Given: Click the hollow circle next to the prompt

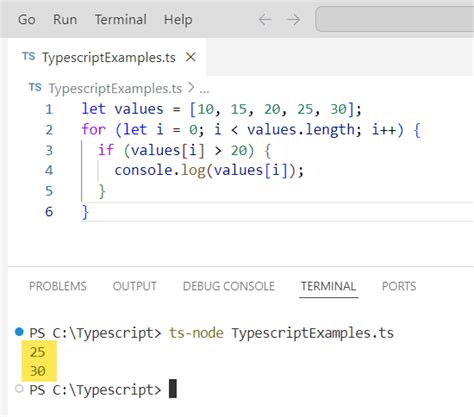Looking at the screenshot, I should pos(19,388).
